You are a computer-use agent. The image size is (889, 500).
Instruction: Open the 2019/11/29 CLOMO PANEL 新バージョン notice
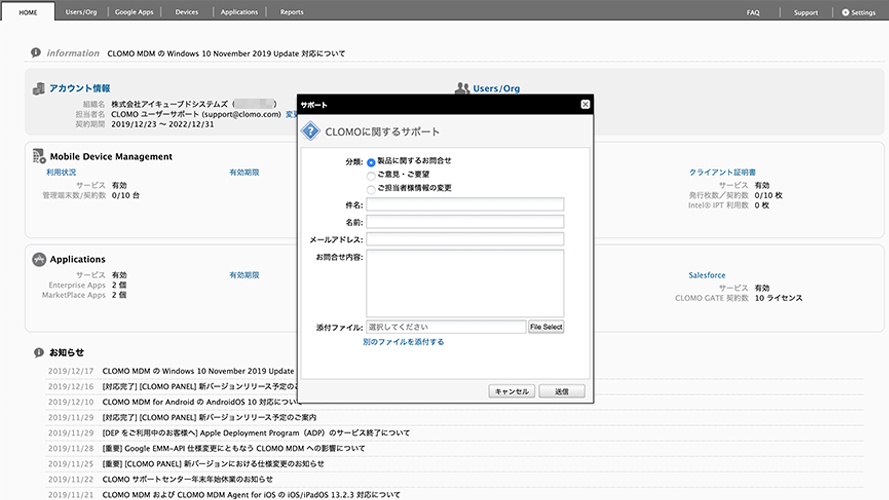tap(209, 417)
